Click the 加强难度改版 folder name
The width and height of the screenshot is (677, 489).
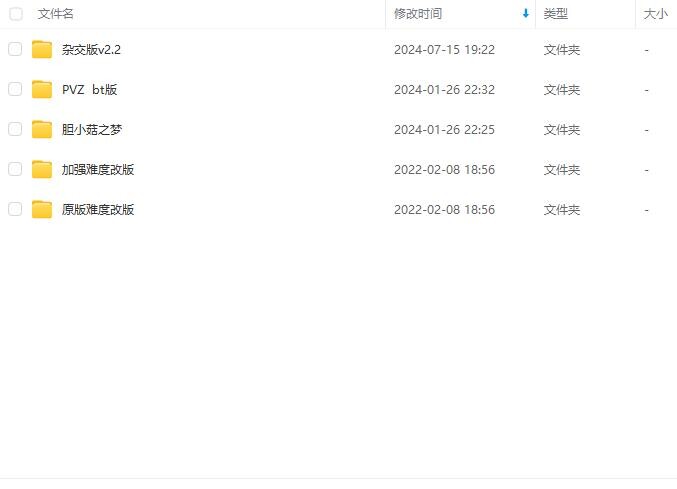(98, 170)
